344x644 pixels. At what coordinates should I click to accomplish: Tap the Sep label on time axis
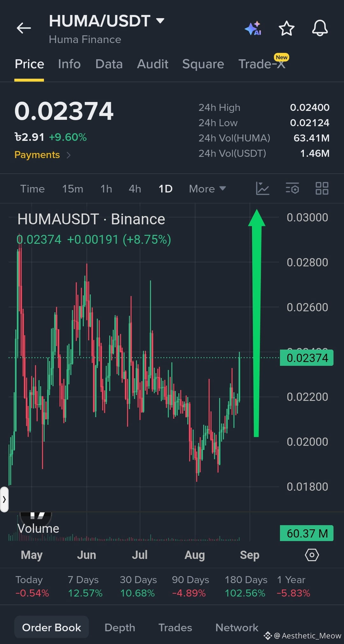tap(250, 555)
